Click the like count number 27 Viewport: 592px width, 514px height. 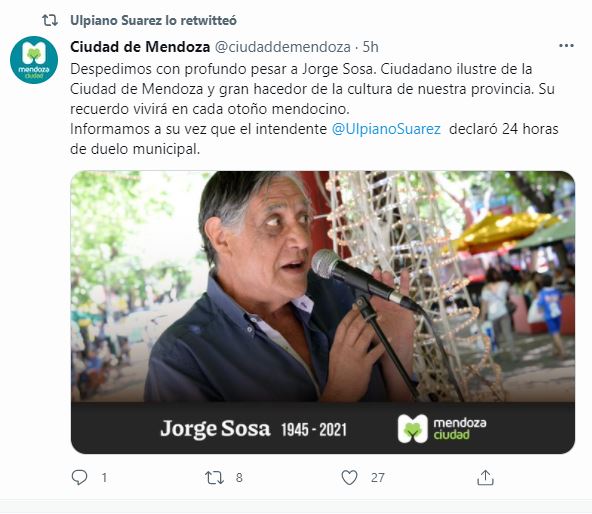pos(378,478)
